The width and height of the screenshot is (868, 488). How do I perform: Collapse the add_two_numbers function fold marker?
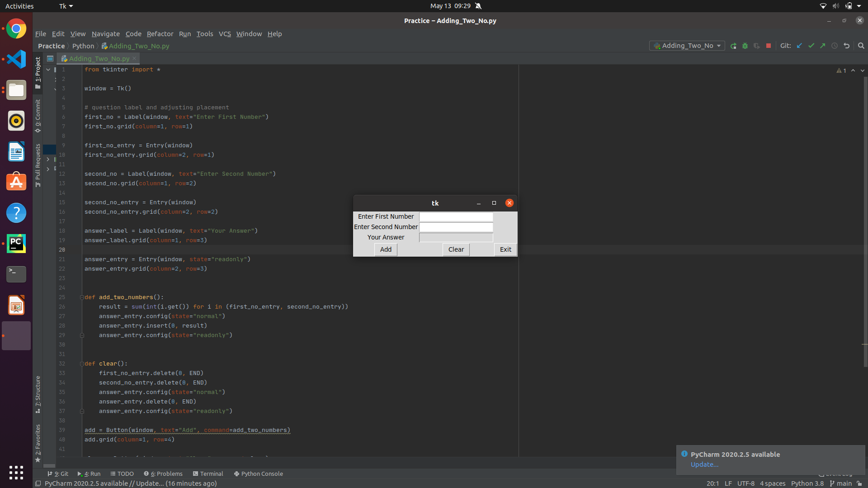click(82, 297)
